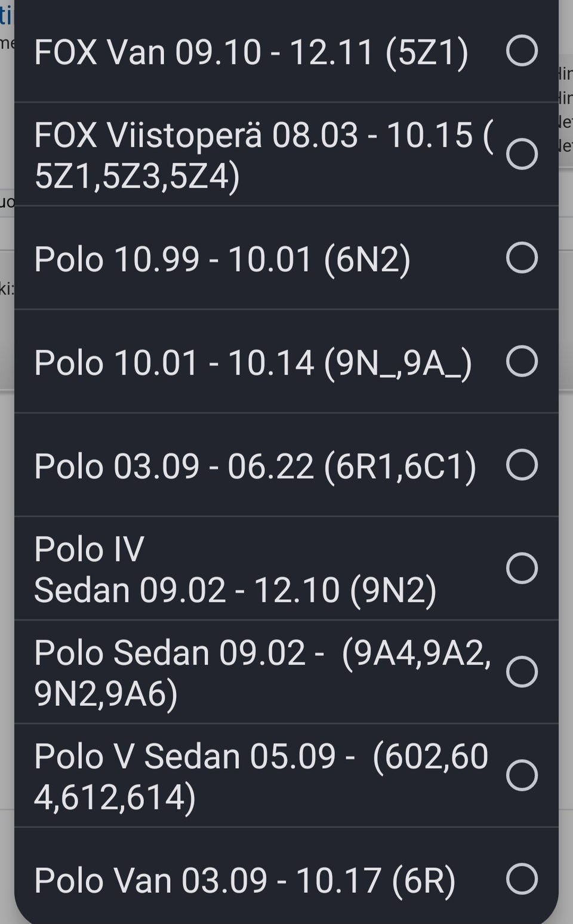This screenshot has height=924, width=573.
Task: Click the 'Polo Sedan 09.02 - (9A4,9A2,9N2,9A6)' label
Action: (x=261, y=673)
